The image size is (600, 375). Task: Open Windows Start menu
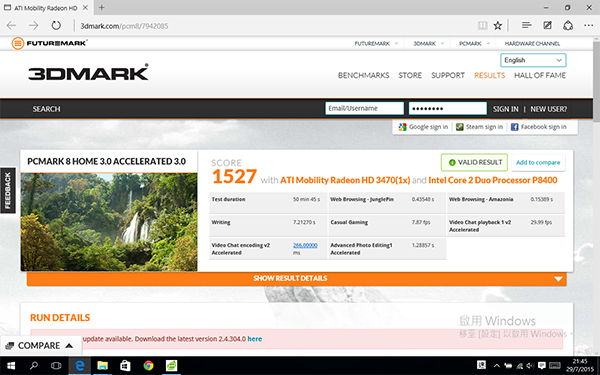point(11,366)
